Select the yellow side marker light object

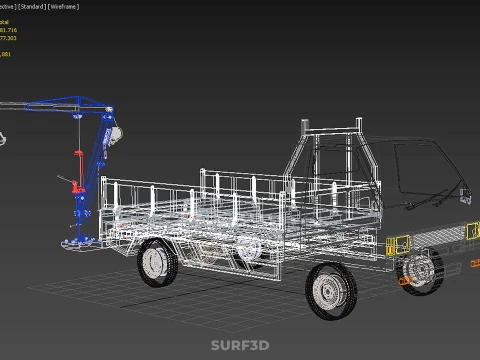[398, 245]
